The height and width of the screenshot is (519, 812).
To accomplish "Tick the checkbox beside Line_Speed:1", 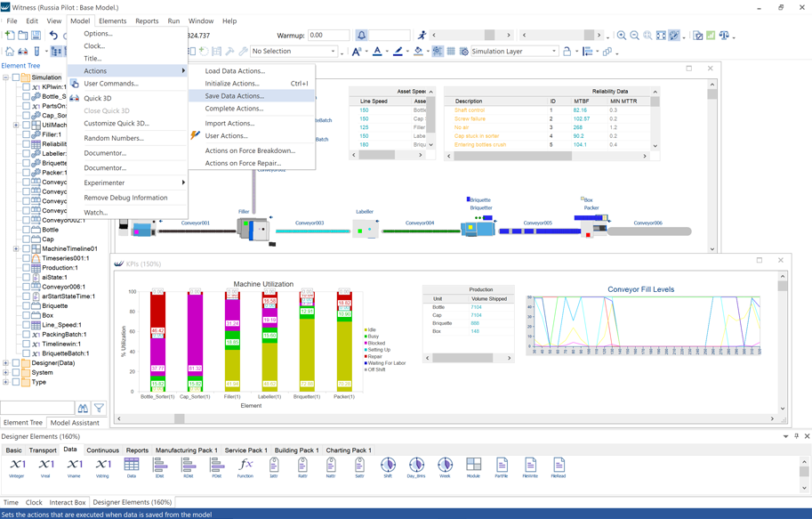I will (x=26, y=325).
